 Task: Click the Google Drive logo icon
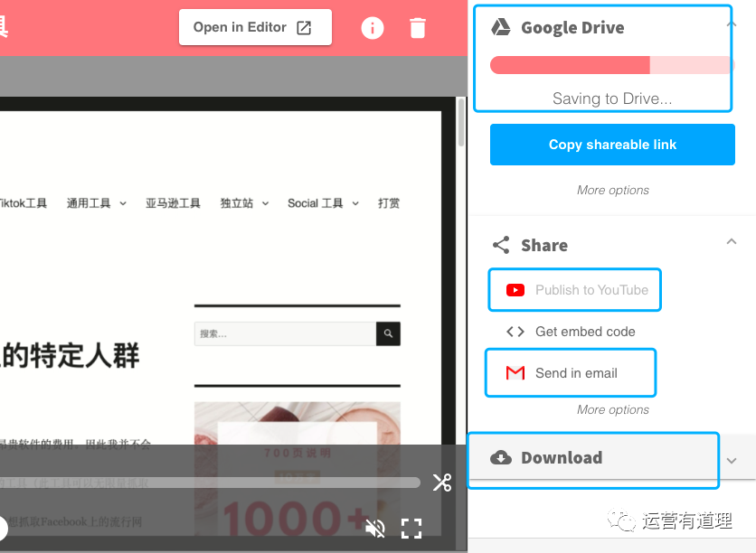[501, 27]
